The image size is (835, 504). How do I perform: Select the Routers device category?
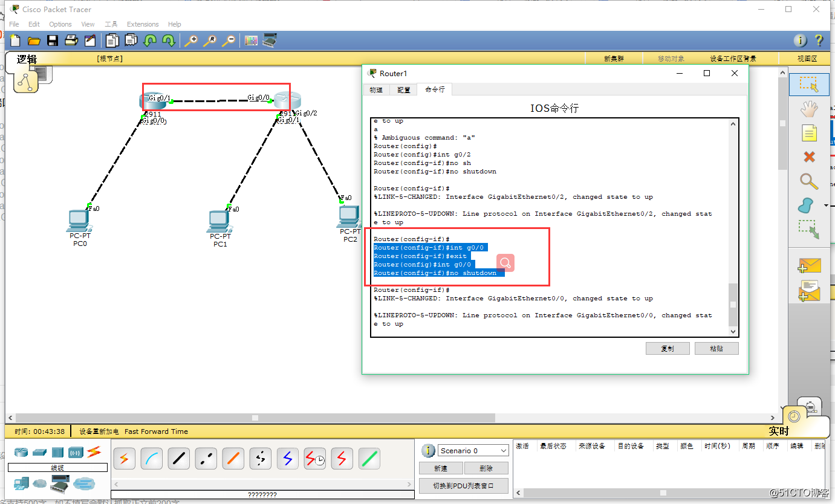click(x=21, y=452)
